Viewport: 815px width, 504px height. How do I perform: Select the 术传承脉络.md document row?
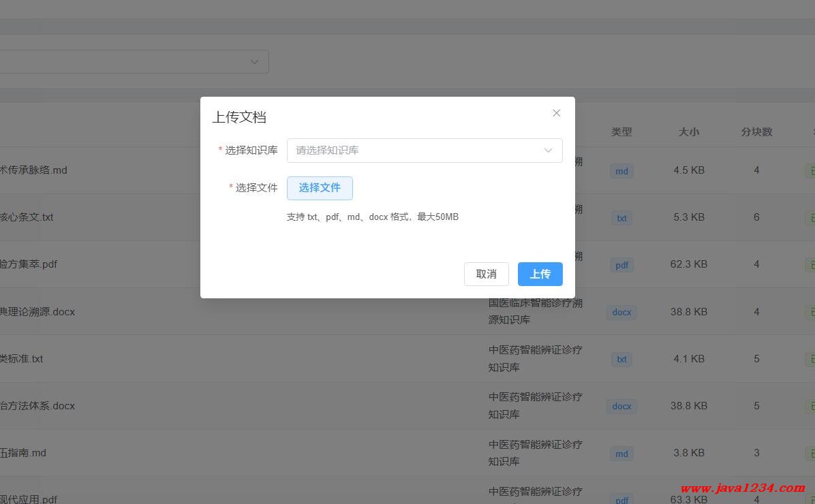[x=33, y=170]
